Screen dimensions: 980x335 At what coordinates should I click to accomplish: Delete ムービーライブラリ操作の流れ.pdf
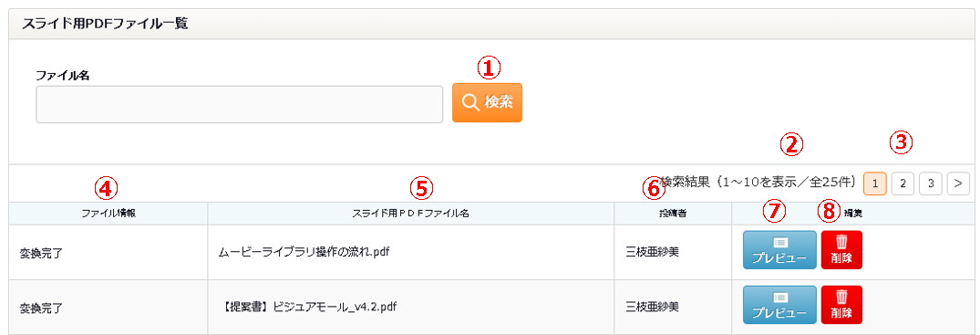pos(841,250)
